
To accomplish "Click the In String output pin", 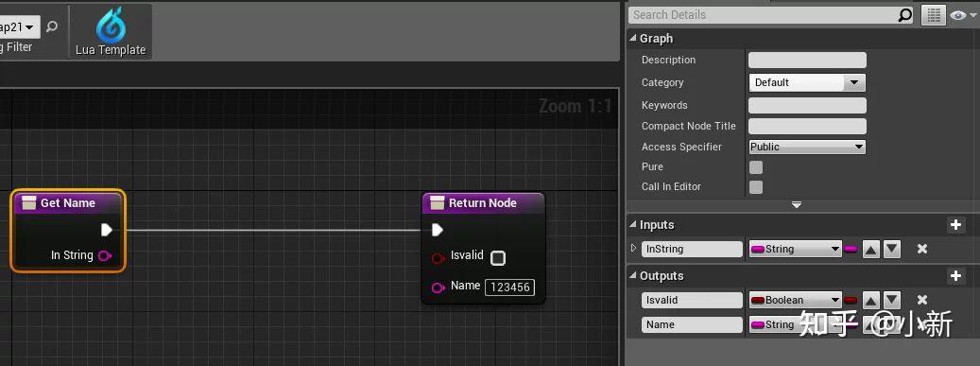I will 105,255.
